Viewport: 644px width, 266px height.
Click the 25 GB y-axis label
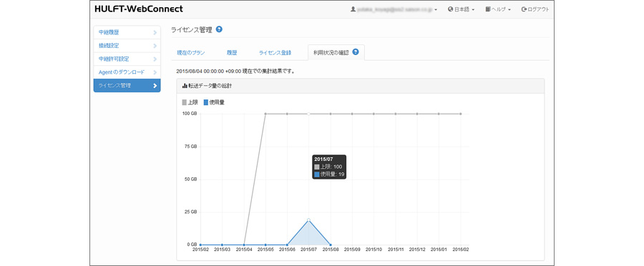pyautogui.click(x=190, y=212)
